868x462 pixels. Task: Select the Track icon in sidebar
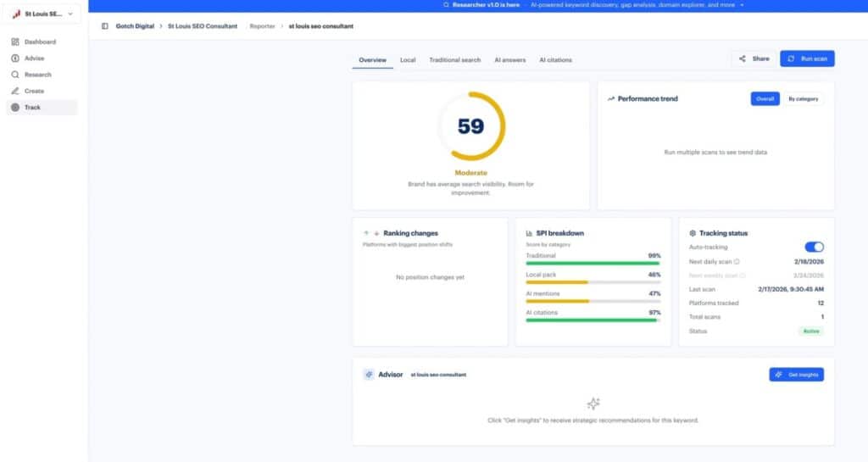15,108
